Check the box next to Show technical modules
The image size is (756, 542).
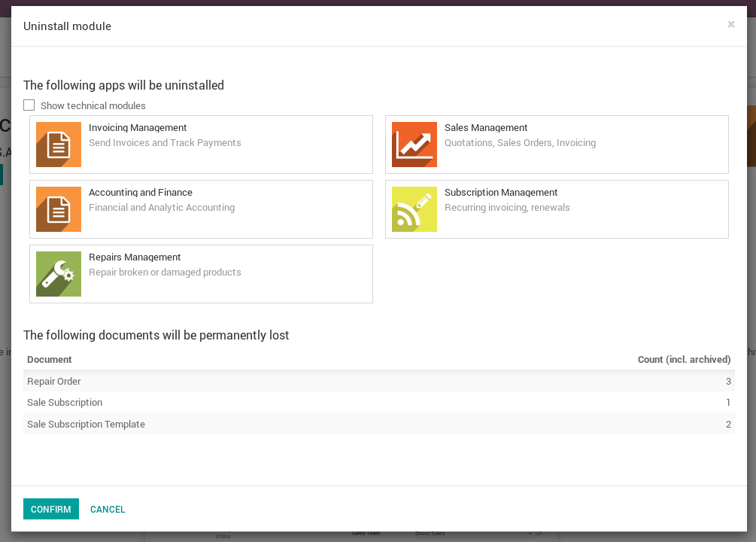click(29, 105)
